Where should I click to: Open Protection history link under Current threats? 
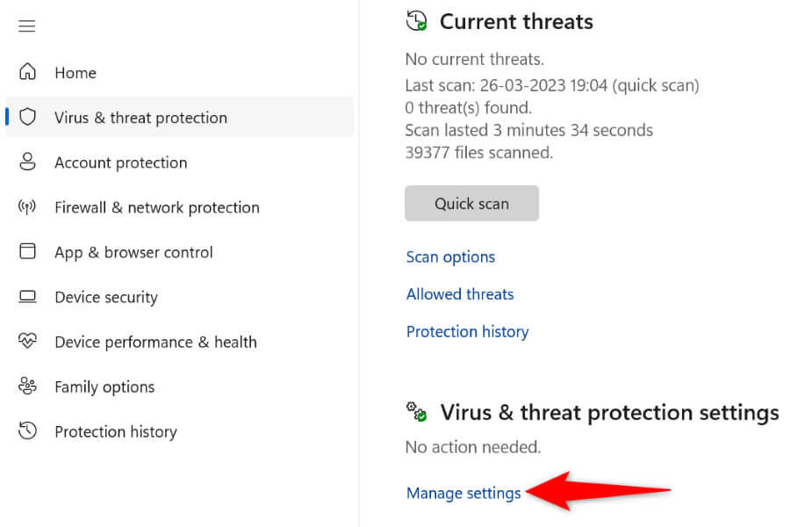click(467, 331)
